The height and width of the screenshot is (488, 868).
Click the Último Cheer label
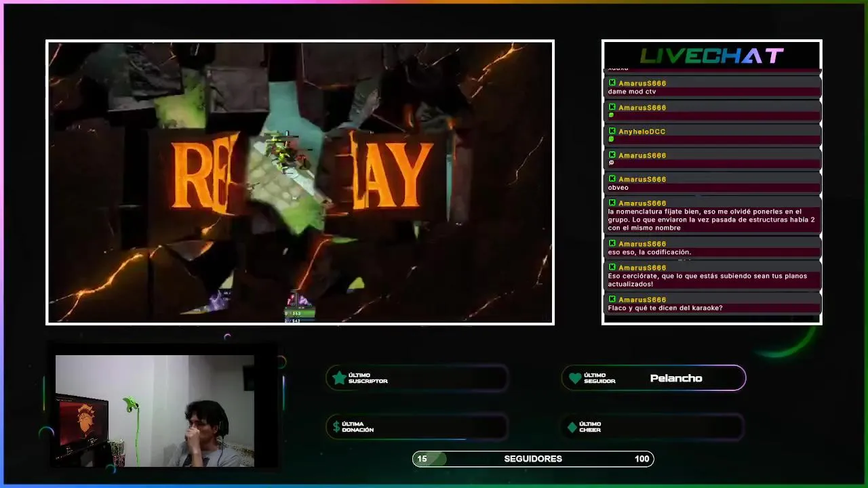(x=590, y=427)
